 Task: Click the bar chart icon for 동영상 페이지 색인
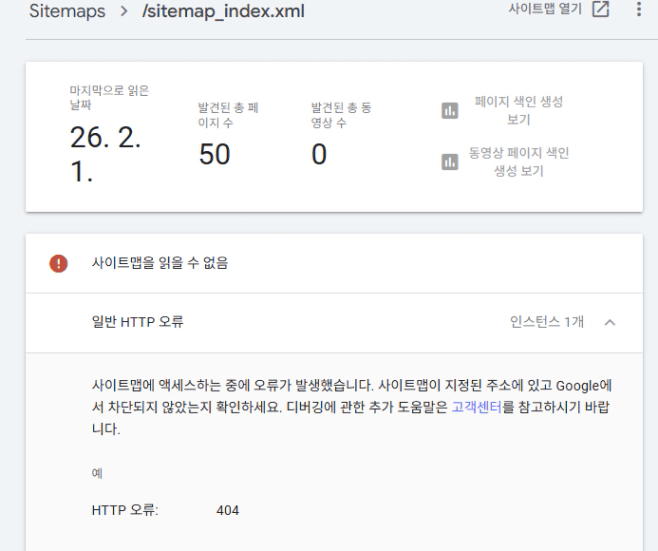(x=447, y=161)
